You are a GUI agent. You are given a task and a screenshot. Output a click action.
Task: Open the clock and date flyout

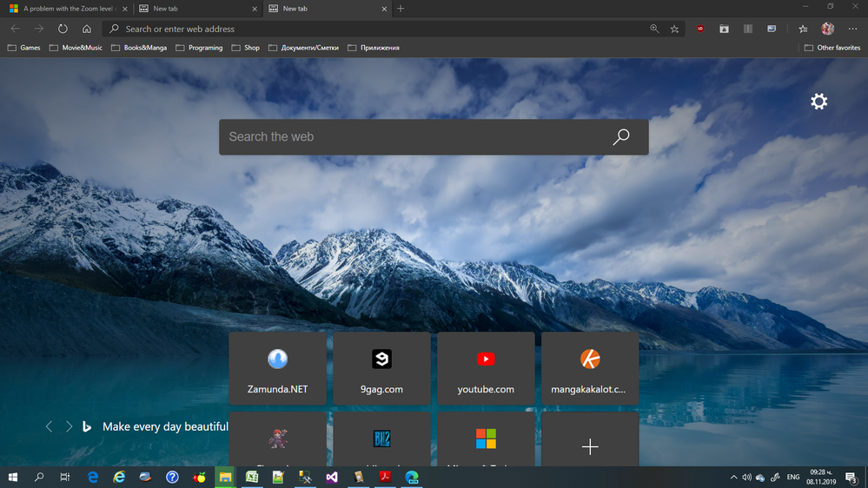(x=821, y=477)
